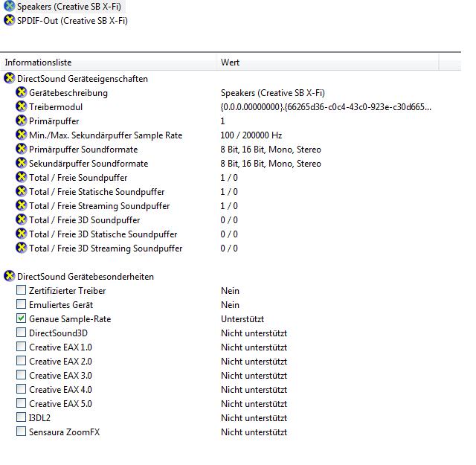Screen dimensions: 476x465
Task: Click the Nein value for Emuliertes Gerät
Action: (230, 304)
